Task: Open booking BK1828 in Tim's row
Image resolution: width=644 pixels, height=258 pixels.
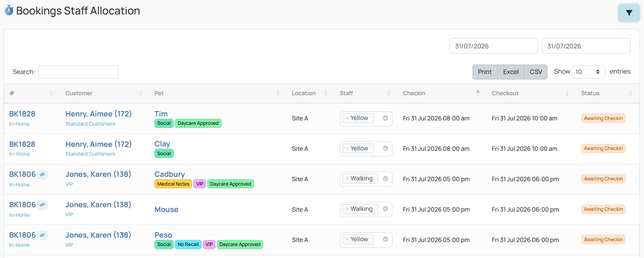Action: click(22, 114)
